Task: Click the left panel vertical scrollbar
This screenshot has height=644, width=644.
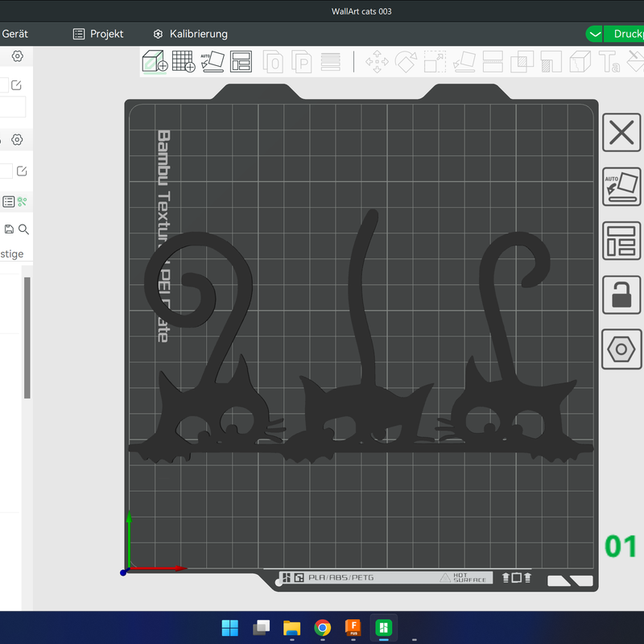Action: (27, 337)
